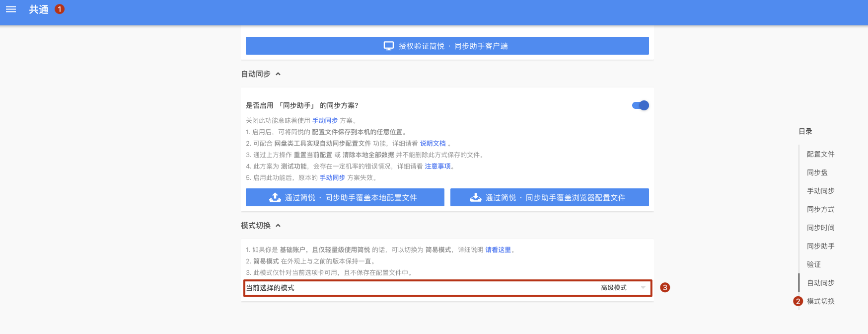Click 通过简悦·同步助手覆盖本地配置文件 button
Image resolution: width=868 pixels, height=334 pixels.
[345, 197]
